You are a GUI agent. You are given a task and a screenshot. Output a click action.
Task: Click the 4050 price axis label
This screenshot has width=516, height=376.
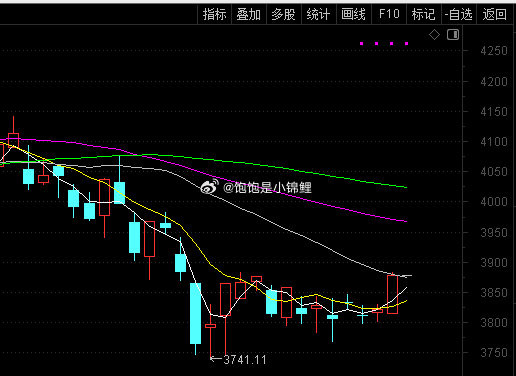494,172
